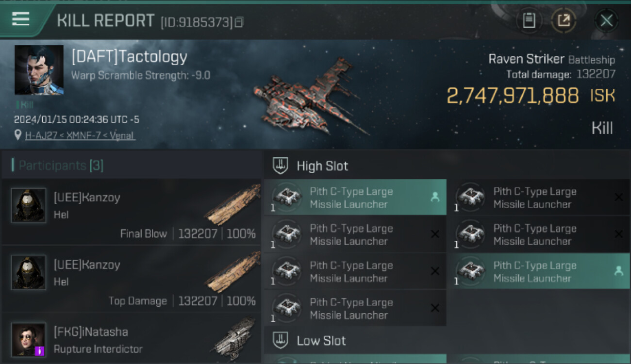Open the hamburger menu
The width and height of the screenshot is (631, 364).
[20, 19]
